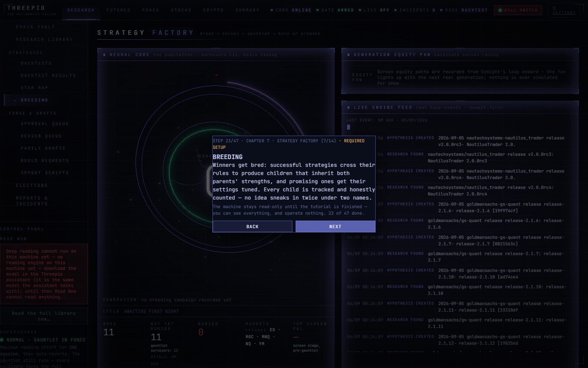
Task: Open REVIEW QUEUE in the sidebar
Action: tap(42, 136)
